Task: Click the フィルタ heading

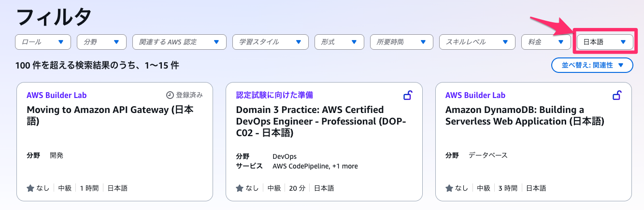Action: (54, 18)
